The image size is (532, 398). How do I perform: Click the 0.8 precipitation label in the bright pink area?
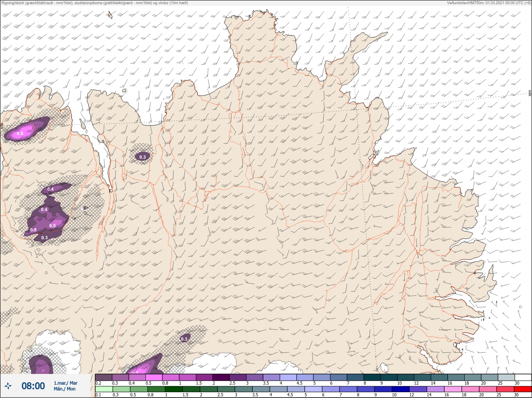[20, 133]
